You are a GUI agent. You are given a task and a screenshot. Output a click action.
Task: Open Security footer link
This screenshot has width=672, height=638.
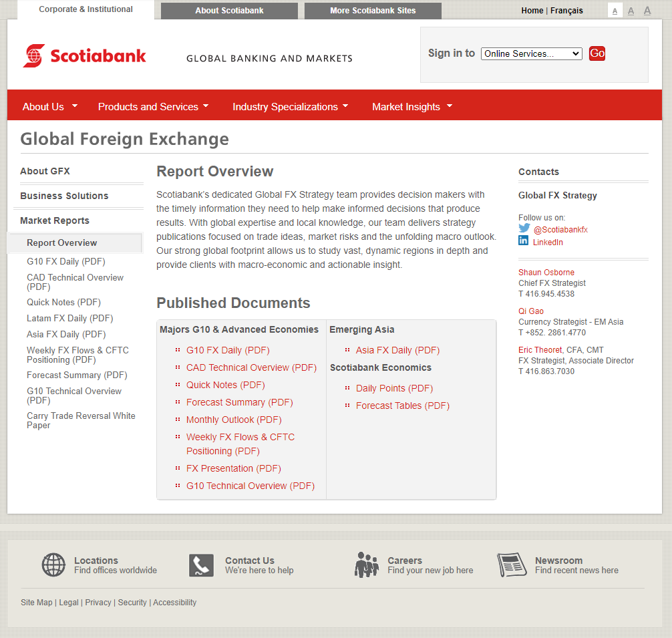coord(132,602)
